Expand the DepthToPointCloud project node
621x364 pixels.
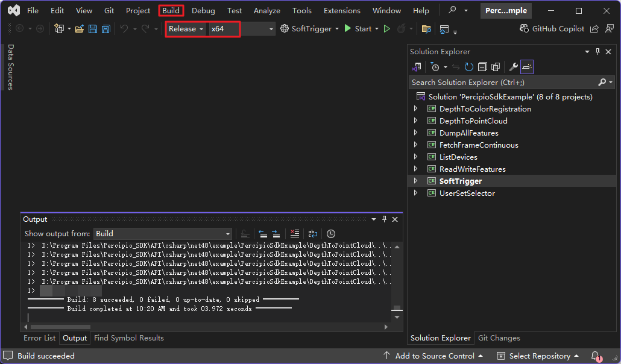click(x=415, y=121)
